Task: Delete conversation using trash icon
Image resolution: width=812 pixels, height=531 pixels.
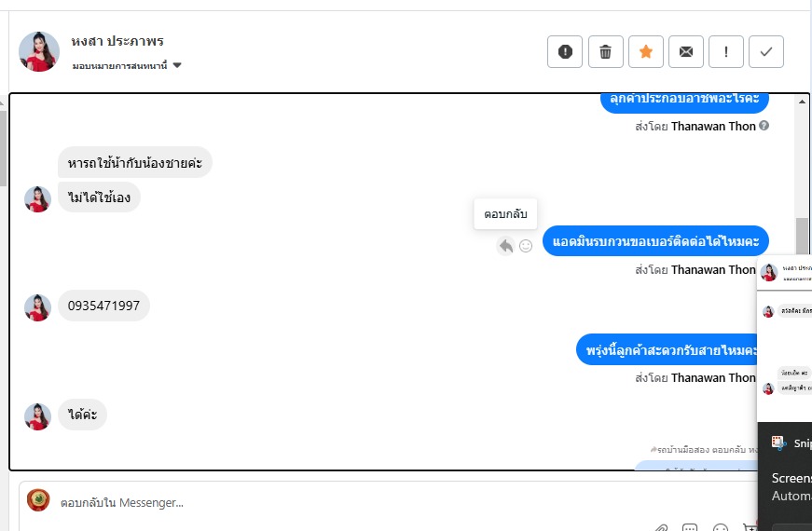Action: tap(605, 51)
